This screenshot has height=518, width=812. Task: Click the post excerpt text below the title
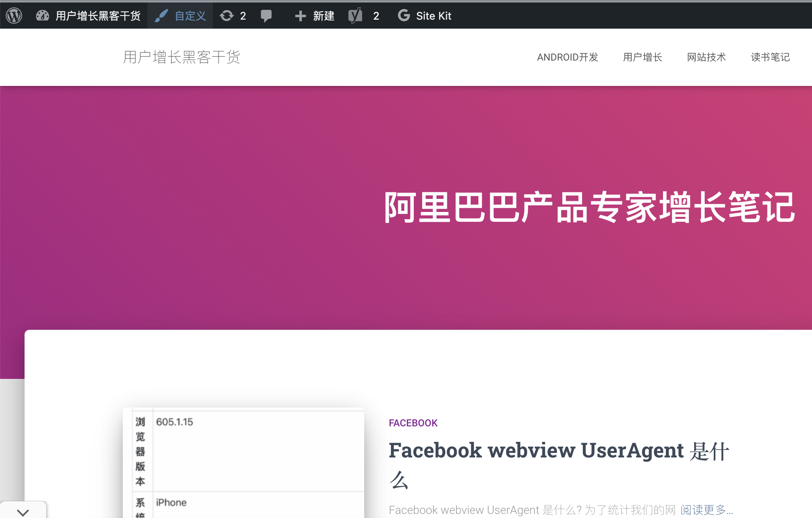coord(532,510)
